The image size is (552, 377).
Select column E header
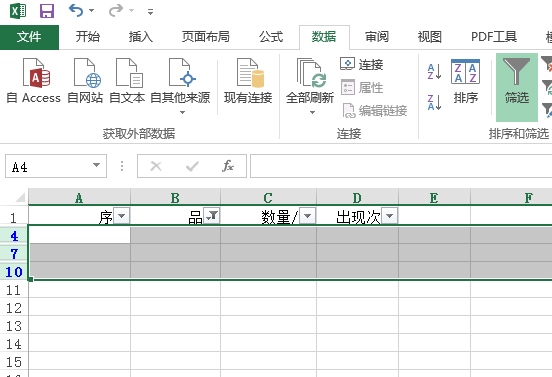pos(434,197)
